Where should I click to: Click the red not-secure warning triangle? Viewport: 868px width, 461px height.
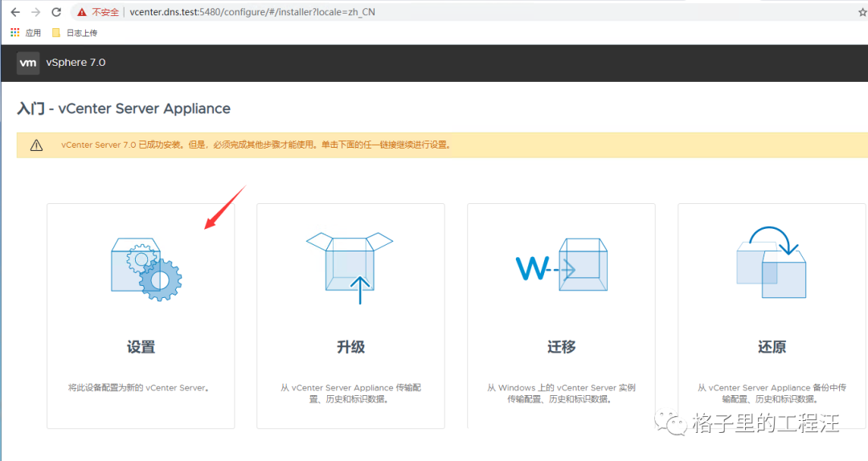coord(82,12)
